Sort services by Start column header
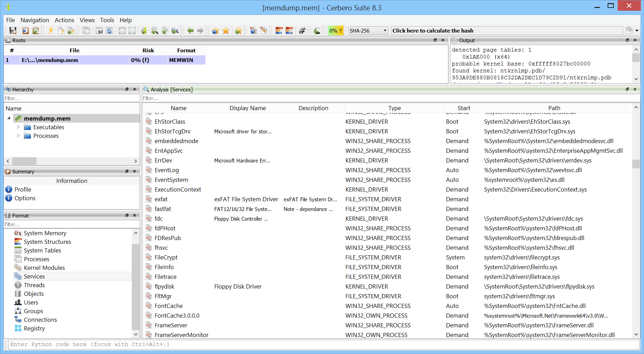Screen dimensions: 644x354 [464, 108]
